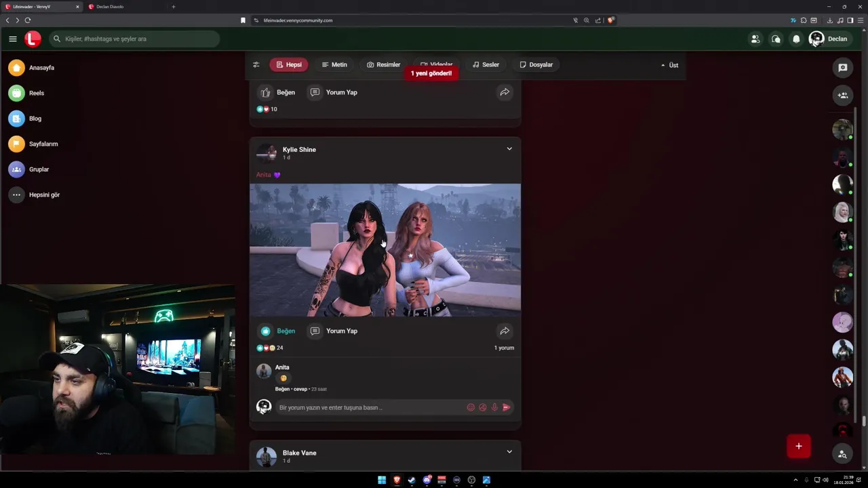View the 10 reactions on the top post

pos(267,109)
